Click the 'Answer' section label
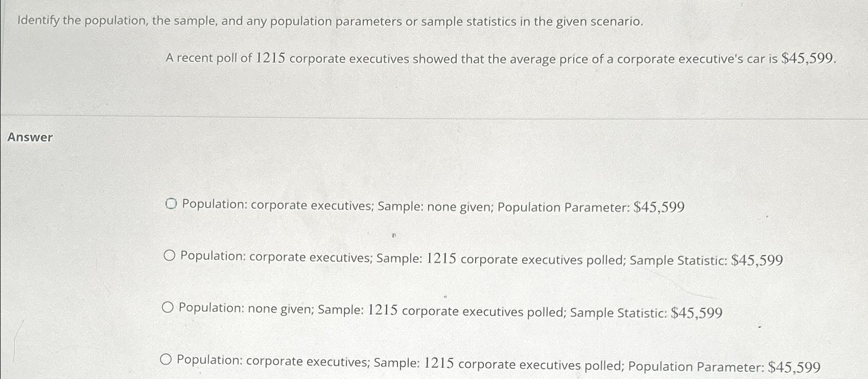The image size is (868, 379). tap(30, 137)
